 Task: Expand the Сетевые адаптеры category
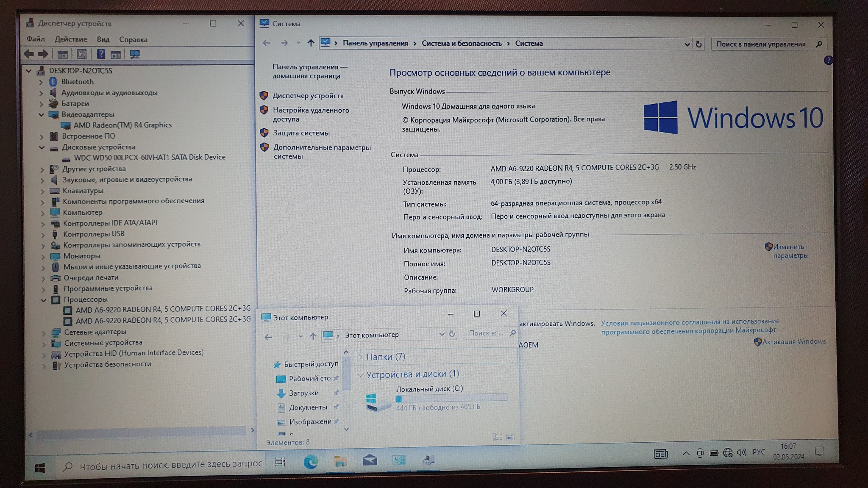(44, 333)
